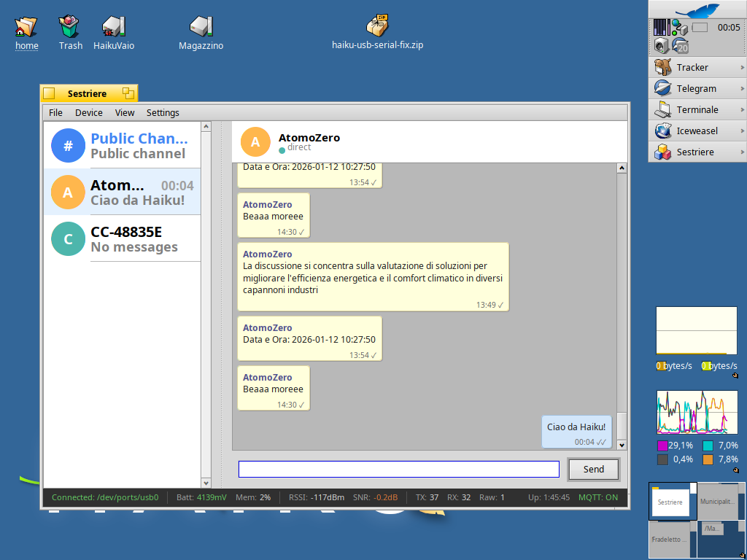Toggle the magenta 29,1% CPU legend box

click(x=662, y=446)
